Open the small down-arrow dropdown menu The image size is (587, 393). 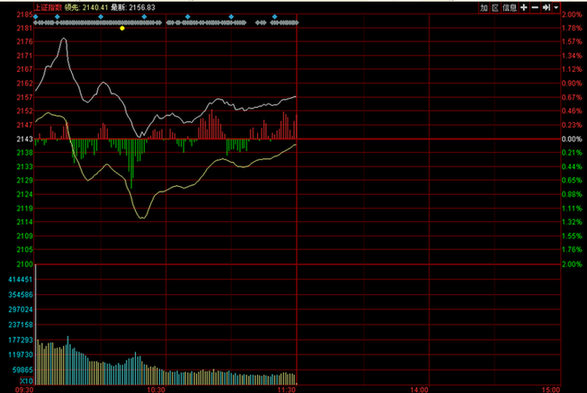tap(556, 7)
